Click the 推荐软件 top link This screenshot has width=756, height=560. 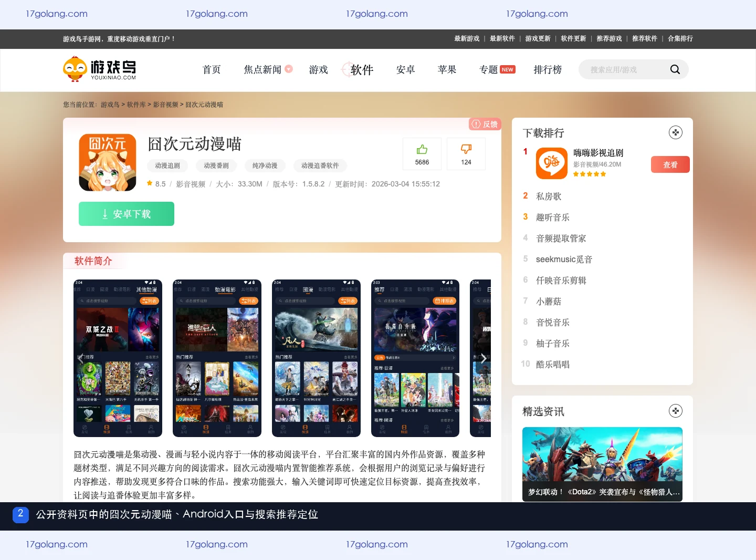pyautogui.click(x=645, y=38)
